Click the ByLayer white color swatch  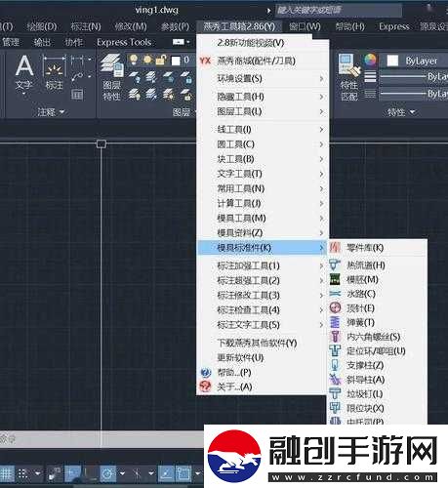[x=392, y=61]
